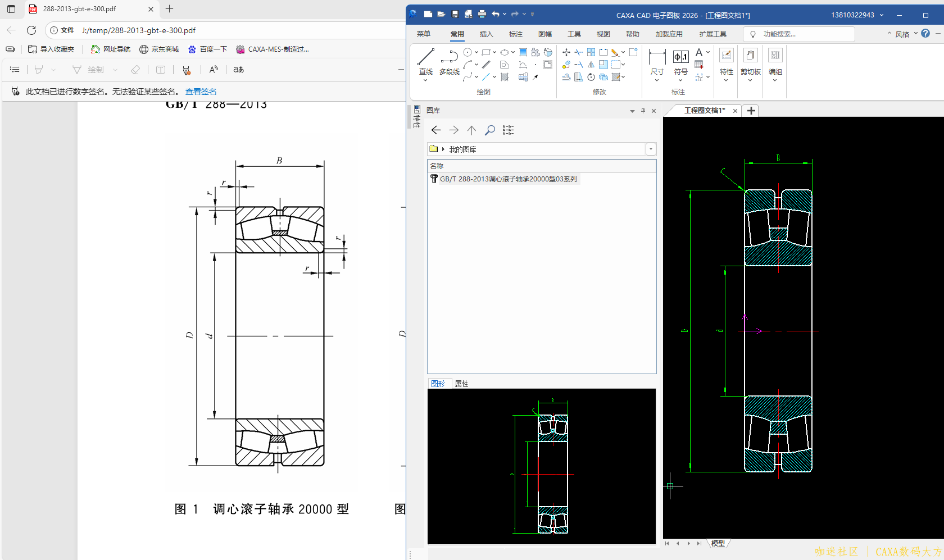Click the library search magnifier icon
This screenshot has height=560, width=944.
click(x=490, y=130)
